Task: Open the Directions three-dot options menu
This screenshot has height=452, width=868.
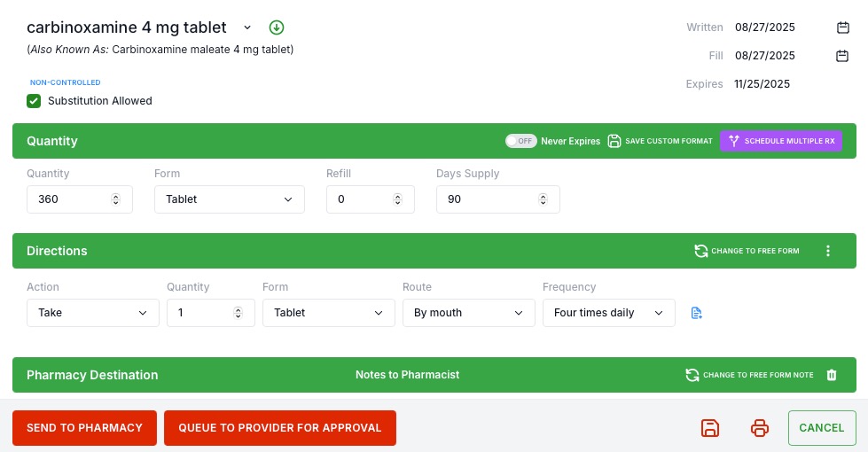Action: tap(828, 251)
